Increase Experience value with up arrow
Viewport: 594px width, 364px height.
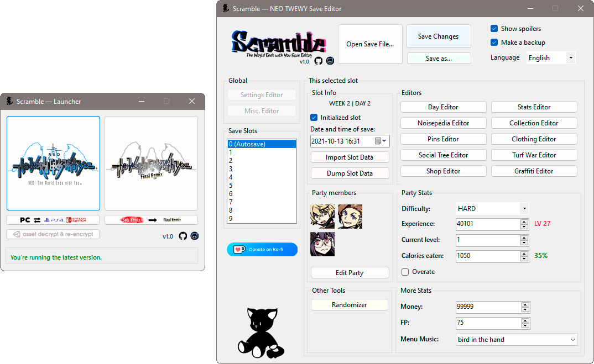tap(524, 221)
